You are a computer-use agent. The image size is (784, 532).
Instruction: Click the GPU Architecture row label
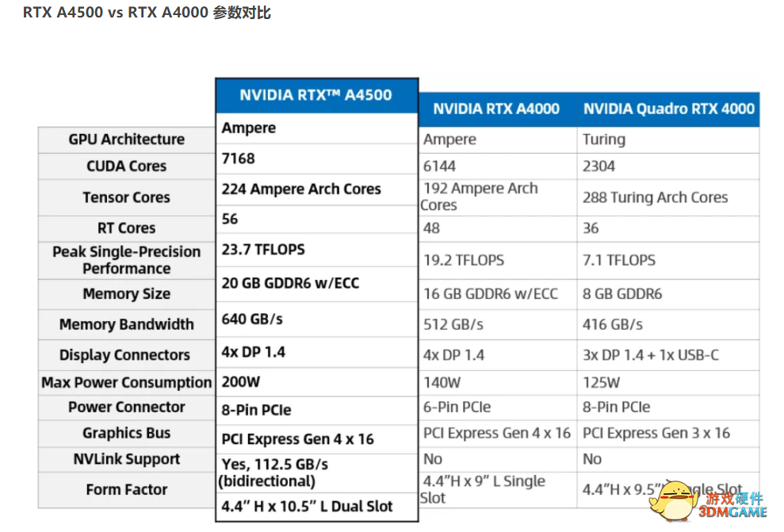click(127, 140)
